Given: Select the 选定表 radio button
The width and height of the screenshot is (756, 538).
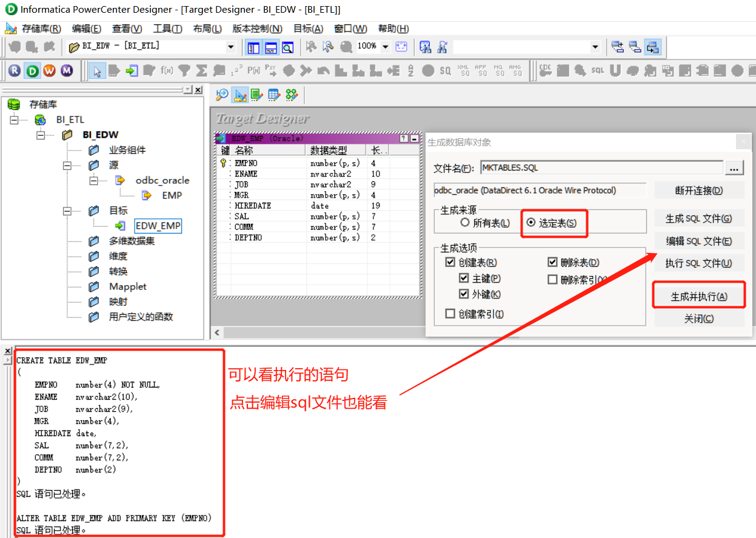Looking at the screenshot, I should coord(532,223).
